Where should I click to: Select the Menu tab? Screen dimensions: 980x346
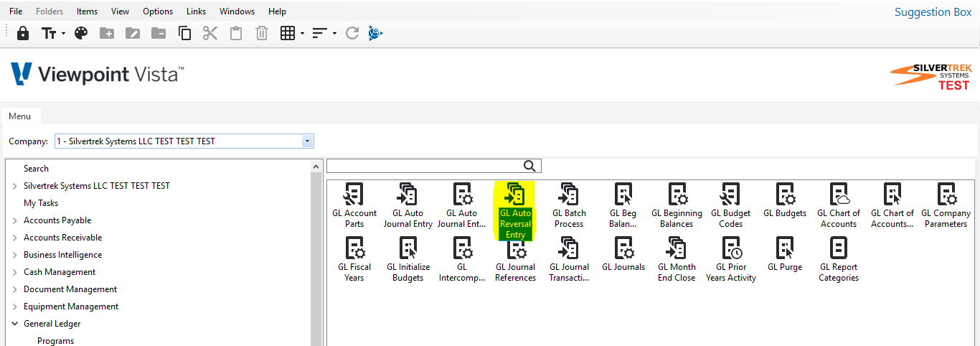20,116
